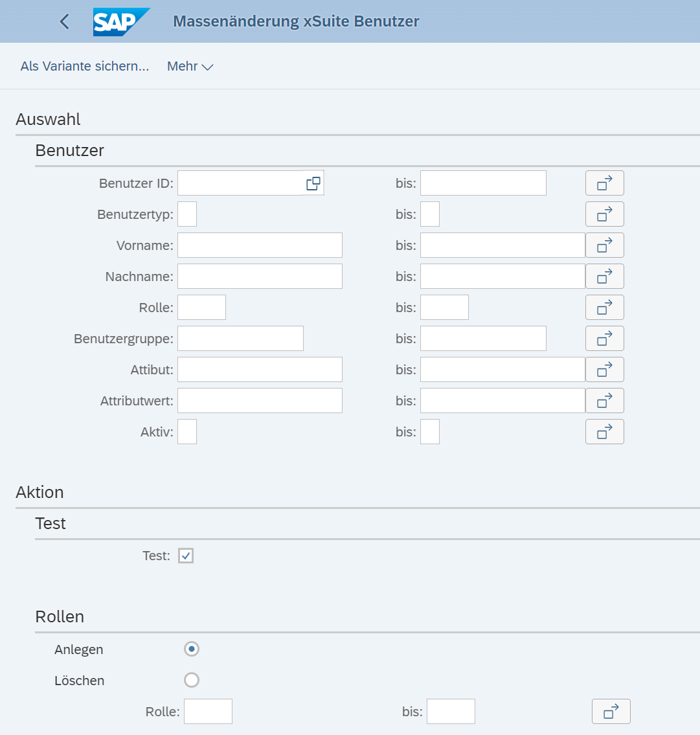The width and height of the screenshot is (700, 735).
Task: Click into the Vorname input field
Action: pos(260,245)
